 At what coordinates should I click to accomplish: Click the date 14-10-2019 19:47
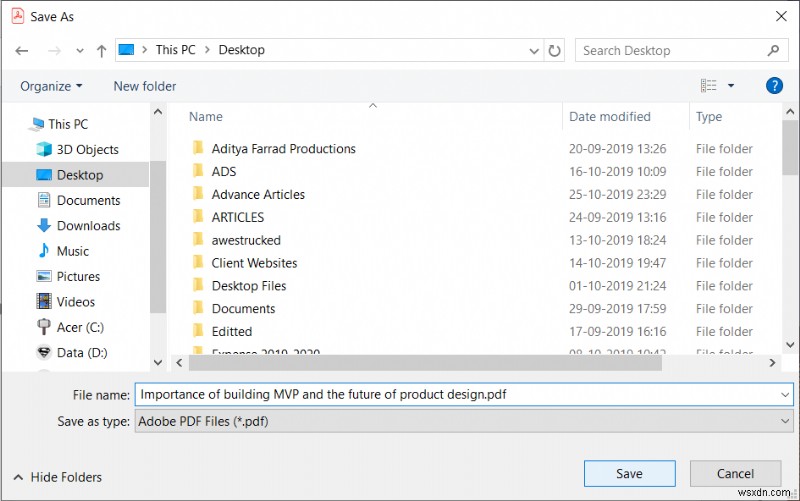617,263
